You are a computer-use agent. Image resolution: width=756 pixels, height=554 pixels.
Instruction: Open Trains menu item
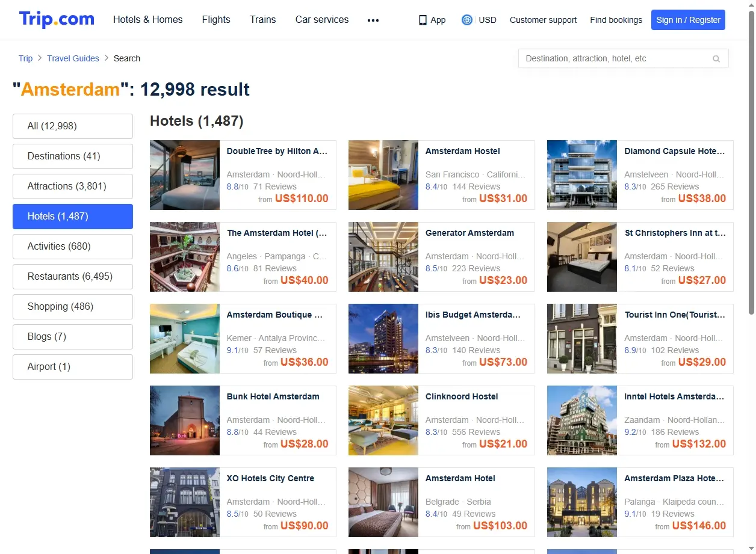pos(263,19)
